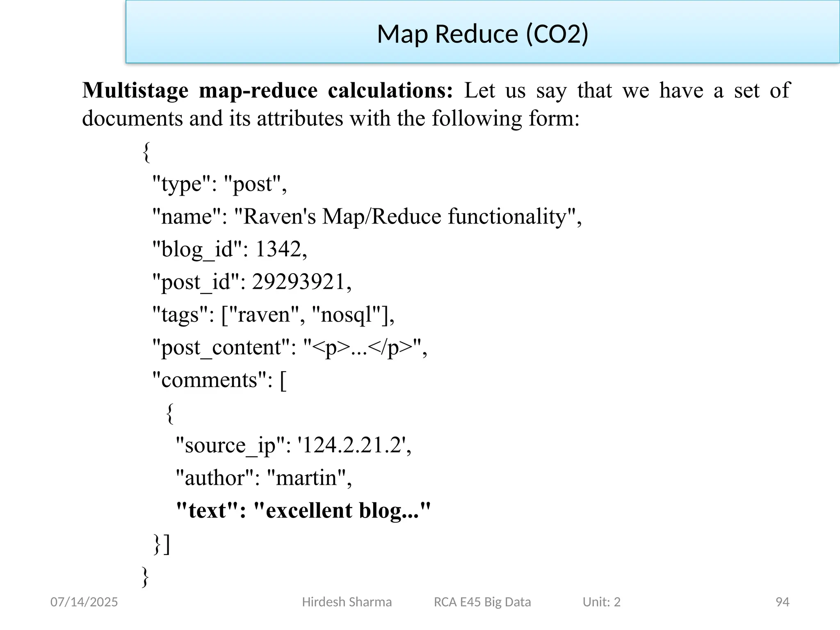Click the slide number 94
Screen dimensions: 840x630
click(x=783, y=602)
